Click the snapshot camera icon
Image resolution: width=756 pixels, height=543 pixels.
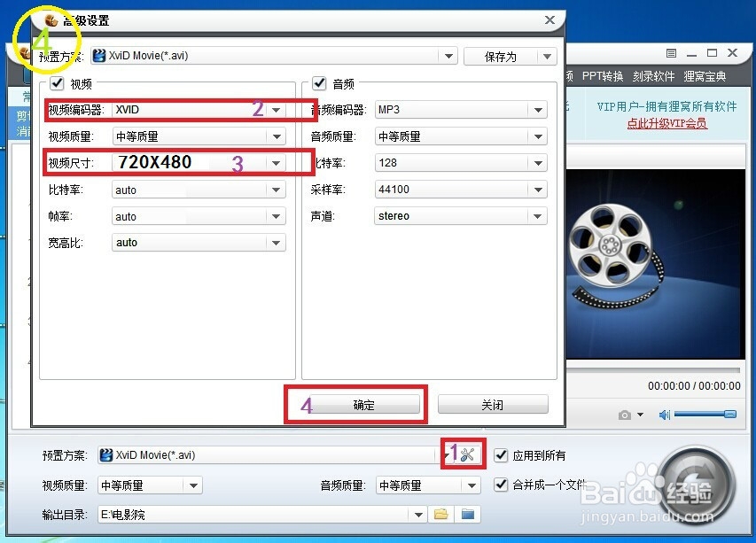tap(624, 415)
